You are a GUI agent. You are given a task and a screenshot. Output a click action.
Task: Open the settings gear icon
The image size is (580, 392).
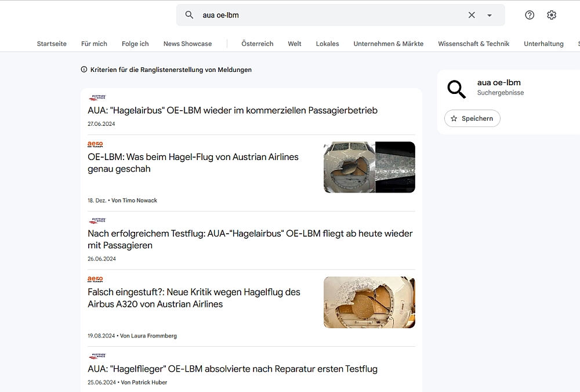tap(552, 15)
